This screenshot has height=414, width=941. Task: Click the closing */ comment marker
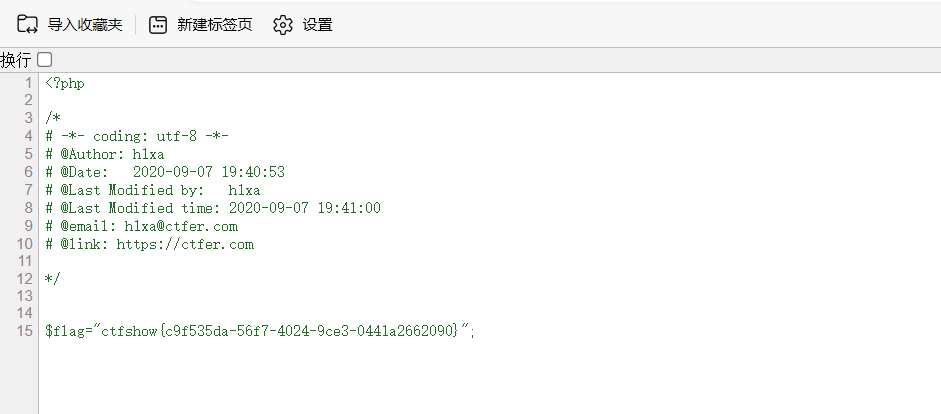[53, 278]
